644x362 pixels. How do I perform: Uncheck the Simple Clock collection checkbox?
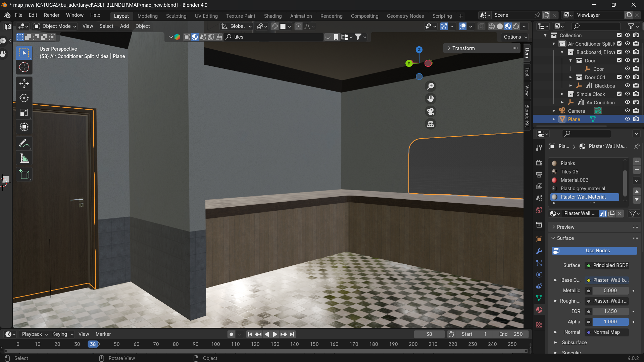[619, 94]
